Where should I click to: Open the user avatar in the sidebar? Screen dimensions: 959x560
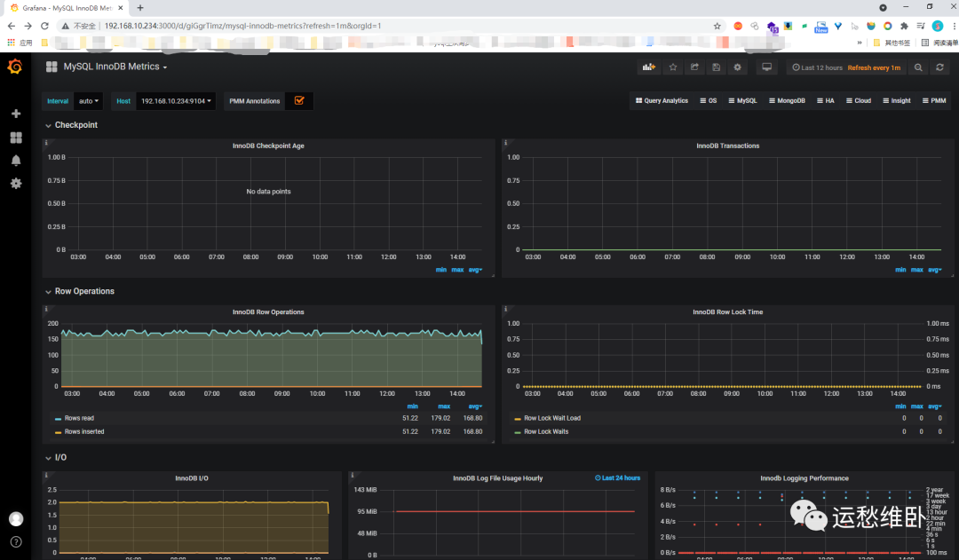(16, 519)
